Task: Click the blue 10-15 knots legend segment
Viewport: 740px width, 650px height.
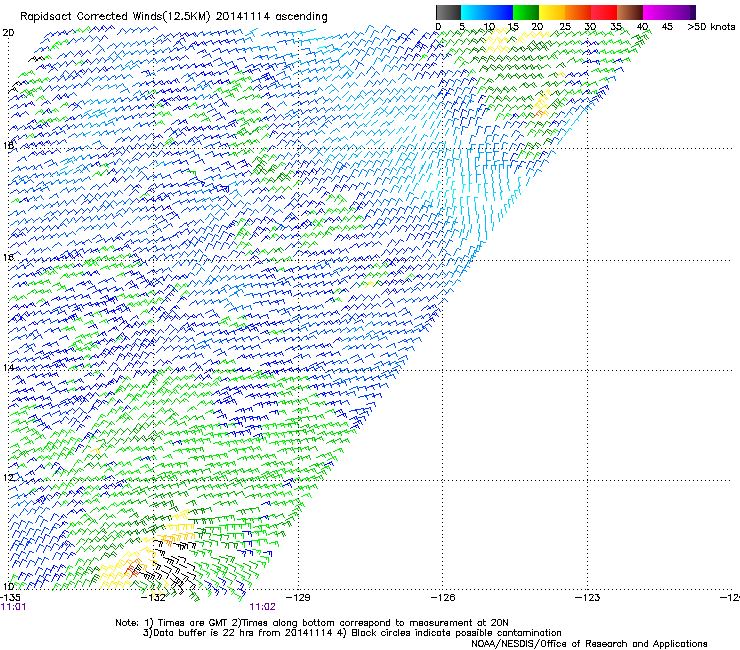Action: [500, 12]
